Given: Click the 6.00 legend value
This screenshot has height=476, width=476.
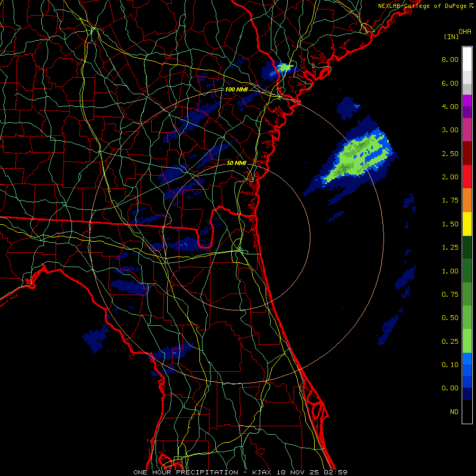Looking at the screenshot, I should (450, 83).
